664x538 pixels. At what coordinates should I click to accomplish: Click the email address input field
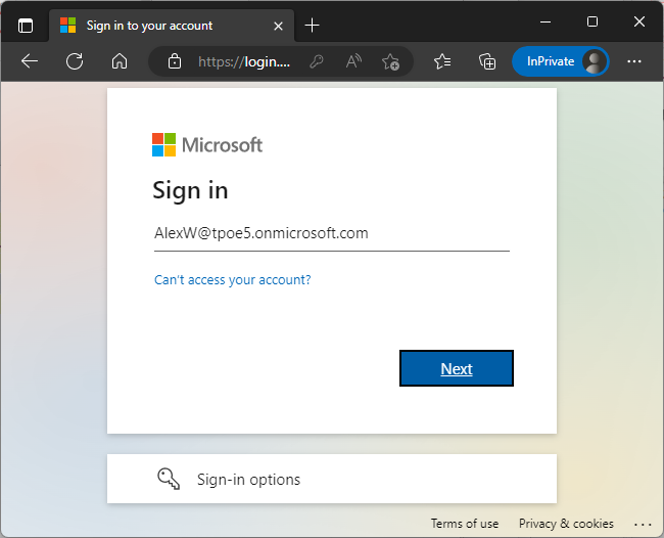pos(331,234)
